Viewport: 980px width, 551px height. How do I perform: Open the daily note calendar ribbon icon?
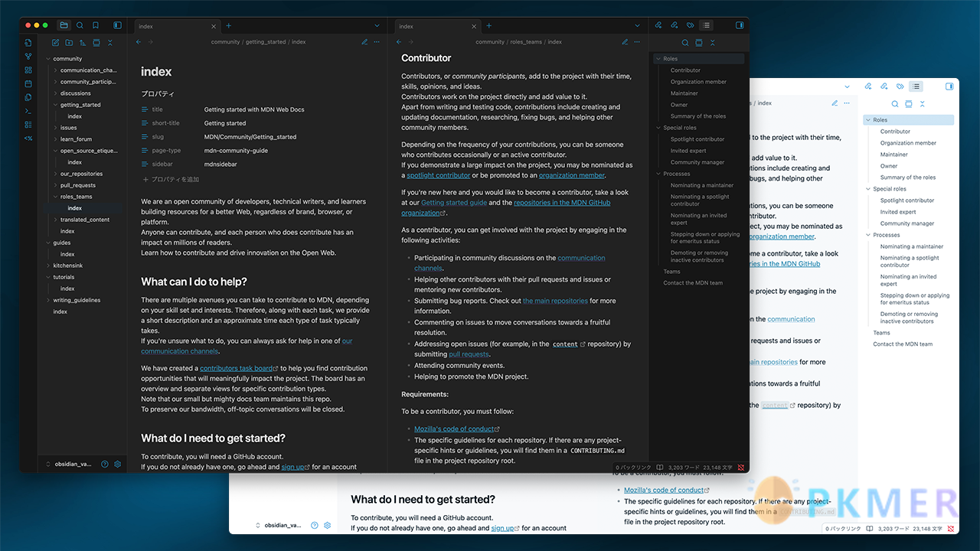point(28,83)
